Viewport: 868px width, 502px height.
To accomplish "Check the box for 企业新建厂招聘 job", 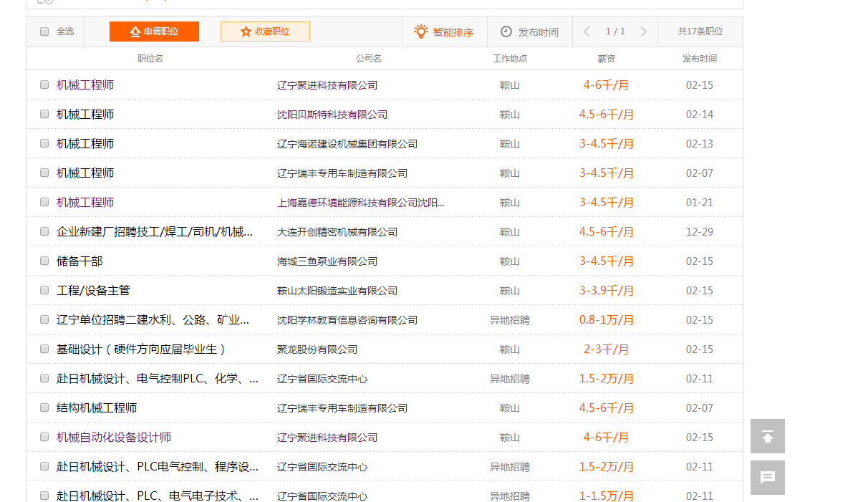I will (x=44, y=232).
